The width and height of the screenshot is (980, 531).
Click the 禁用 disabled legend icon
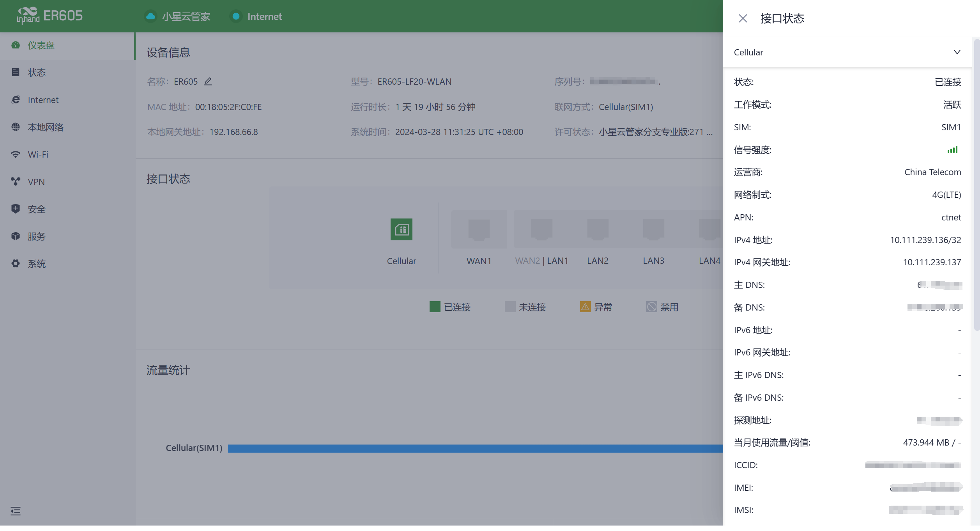[651, 307]
